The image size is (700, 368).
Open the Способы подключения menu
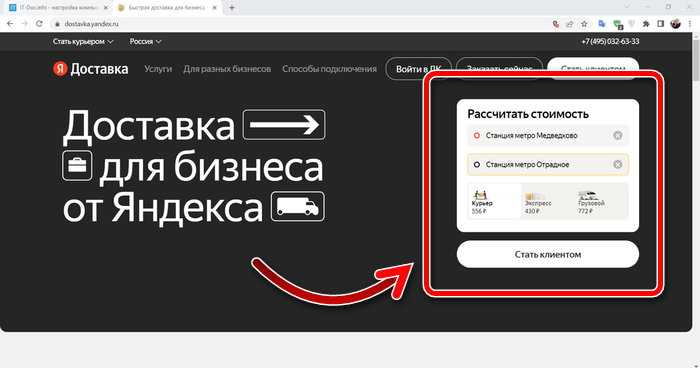click(x=329, y=69)
